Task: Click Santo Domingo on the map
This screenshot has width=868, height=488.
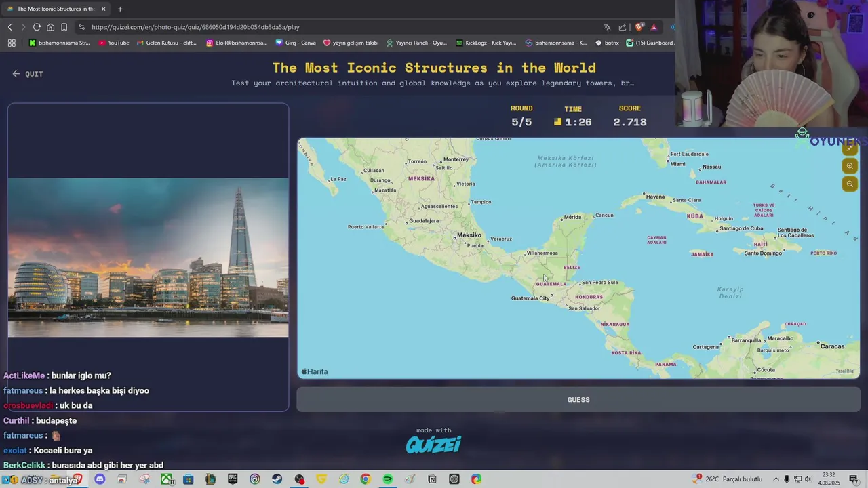Action: click(764, 253)
